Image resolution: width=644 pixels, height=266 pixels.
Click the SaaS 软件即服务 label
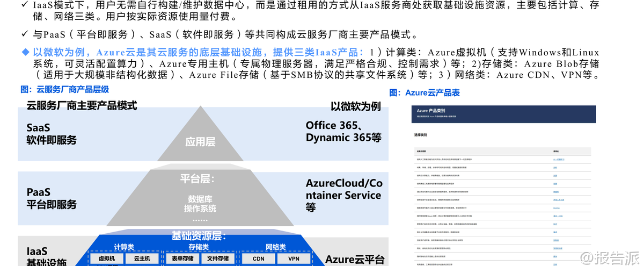tap(52, 134)
